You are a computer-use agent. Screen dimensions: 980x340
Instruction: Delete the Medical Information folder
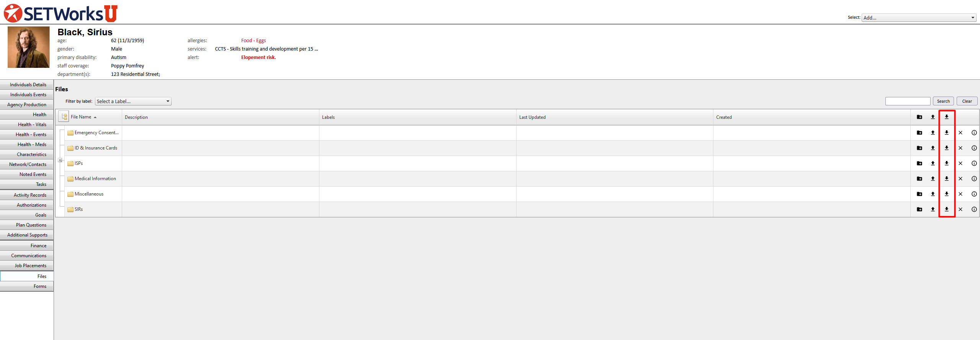[960, 179]
